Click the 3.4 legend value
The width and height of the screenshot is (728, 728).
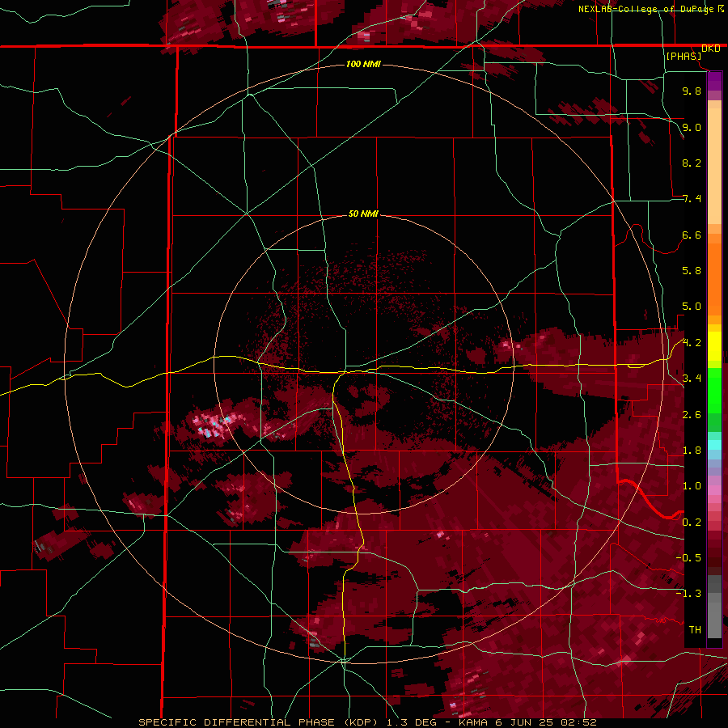(x=692, y=379)
